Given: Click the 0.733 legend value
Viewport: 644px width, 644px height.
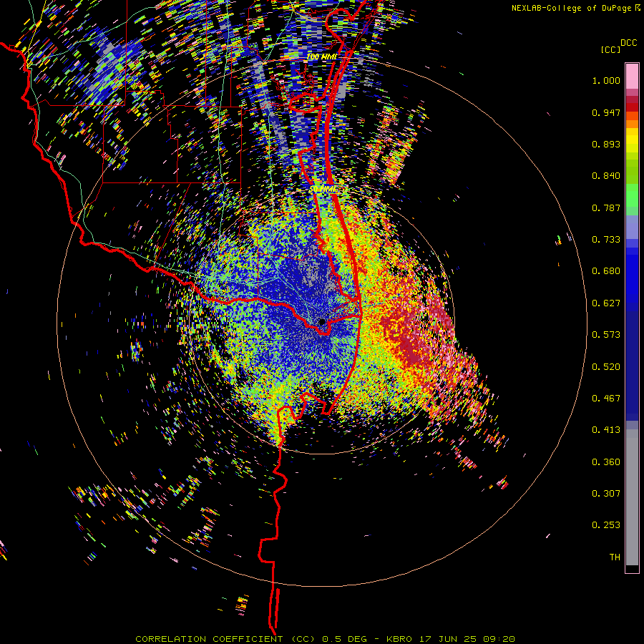Looking at the screenshot, I should click(x=606, y=240).
